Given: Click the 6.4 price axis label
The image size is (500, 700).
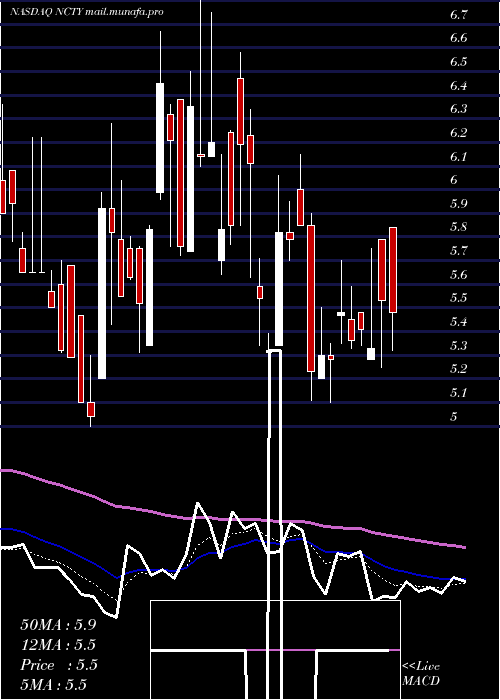Looking at the screenshot, I should pos(458,86).
